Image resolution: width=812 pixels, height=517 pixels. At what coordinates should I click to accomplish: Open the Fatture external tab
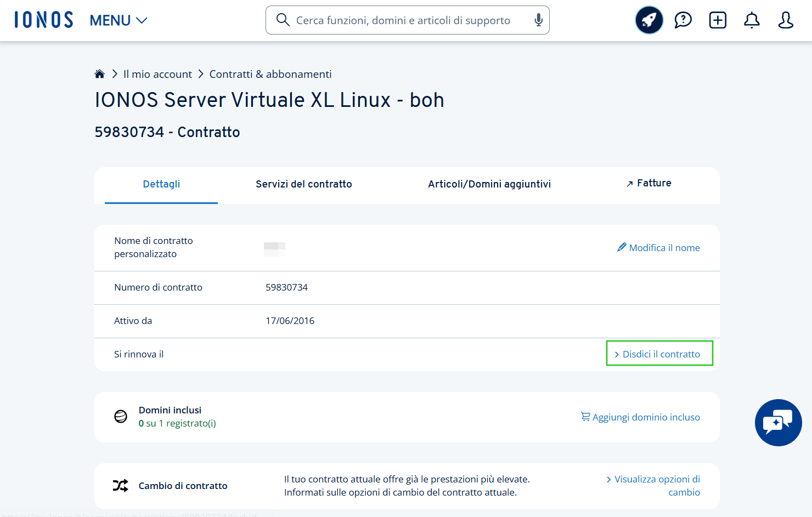649,183
